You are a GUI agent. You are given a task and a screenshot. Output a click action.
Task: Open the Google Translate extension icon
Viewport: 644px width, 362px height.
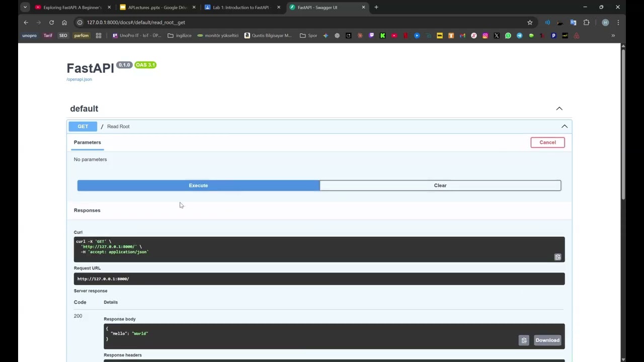click(573, 23)
